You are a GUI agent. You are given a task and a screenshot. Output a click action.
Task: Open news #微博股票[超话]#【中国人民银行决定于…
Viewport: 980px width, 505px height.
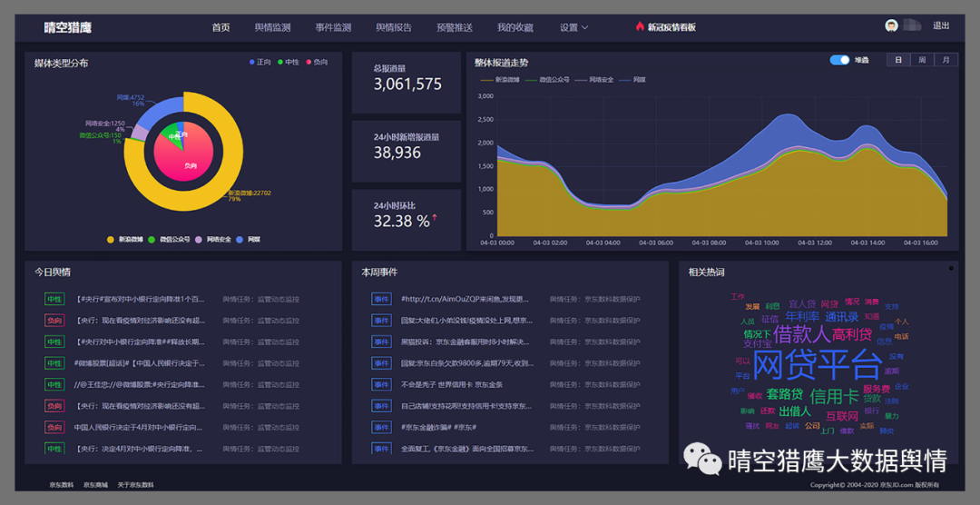(139, 363)
